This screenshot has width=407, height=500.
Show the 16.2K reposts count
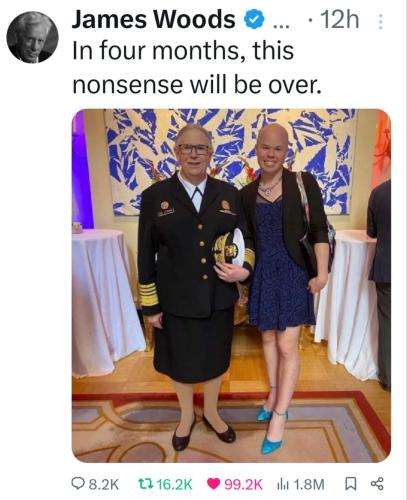175,484
